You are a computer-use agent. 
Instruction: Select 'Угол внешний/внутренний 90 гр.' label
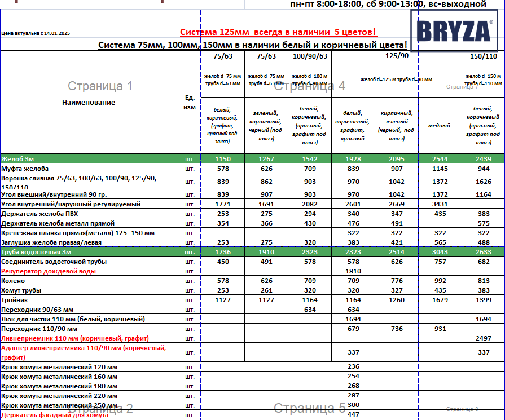click(54, 194)
